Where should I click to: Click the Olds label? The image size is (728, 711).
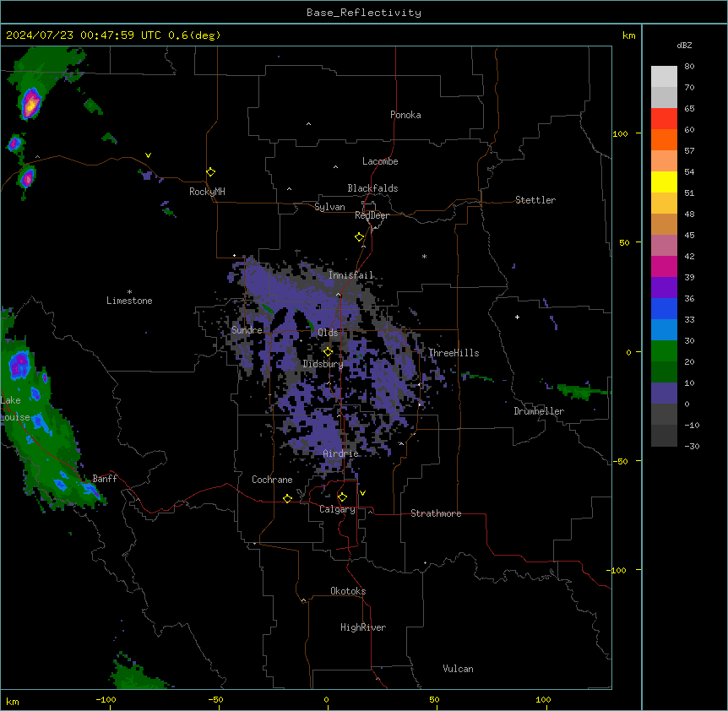click(328, 333)
